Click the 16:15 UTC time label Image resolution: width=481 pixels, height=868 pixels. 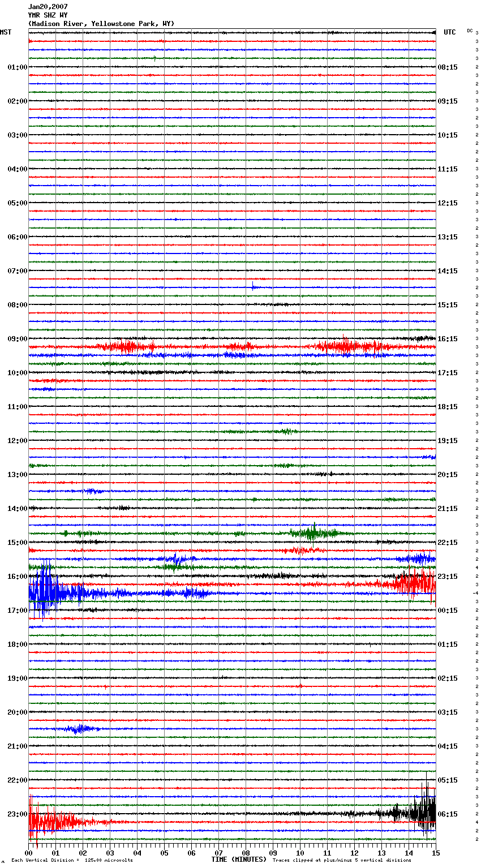tap(448, 339)
